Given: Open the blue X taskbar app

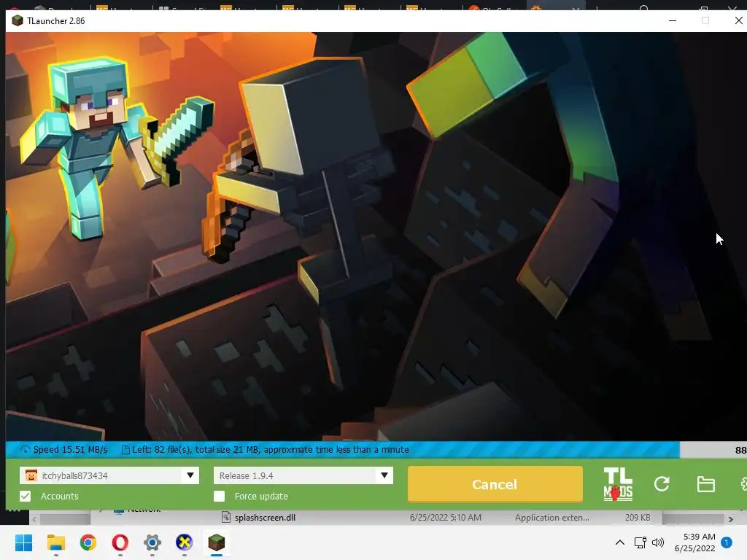Looking at the screenshot, I should click(x=185, y=542).
